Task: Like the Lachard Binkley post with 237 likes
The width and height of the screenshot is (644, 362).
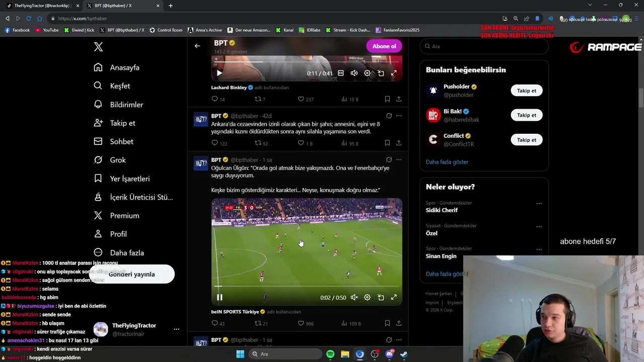Action: pos(306,99)
